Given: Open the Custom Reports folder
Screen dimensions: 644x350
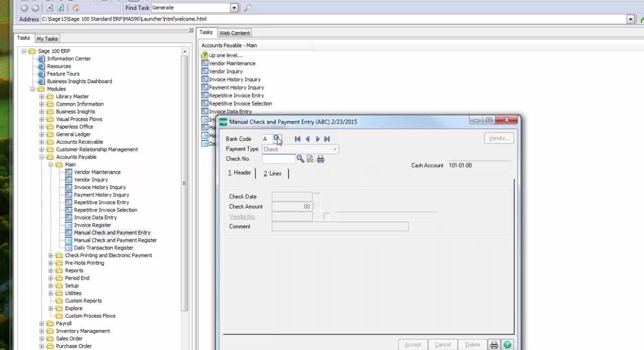Looking at the screenshot, I should tap(83, 301).
